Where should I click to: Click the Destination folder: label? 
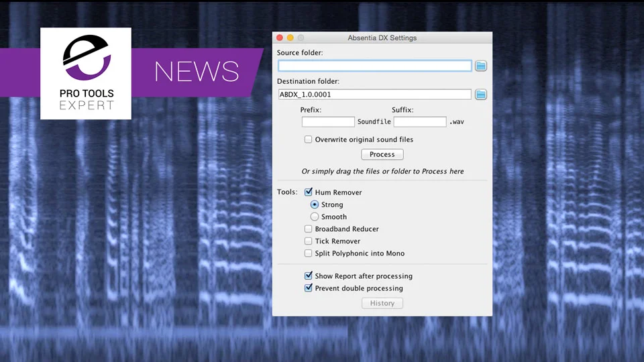pos(308,81)
